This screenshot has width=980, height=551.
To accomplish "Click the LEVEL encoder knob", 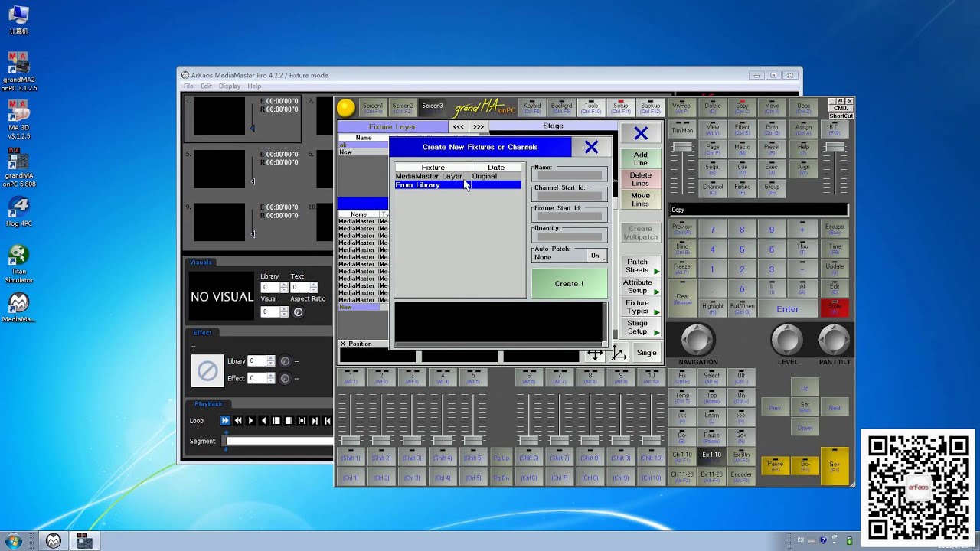I will pyautogui.click(x=787, y=339).
